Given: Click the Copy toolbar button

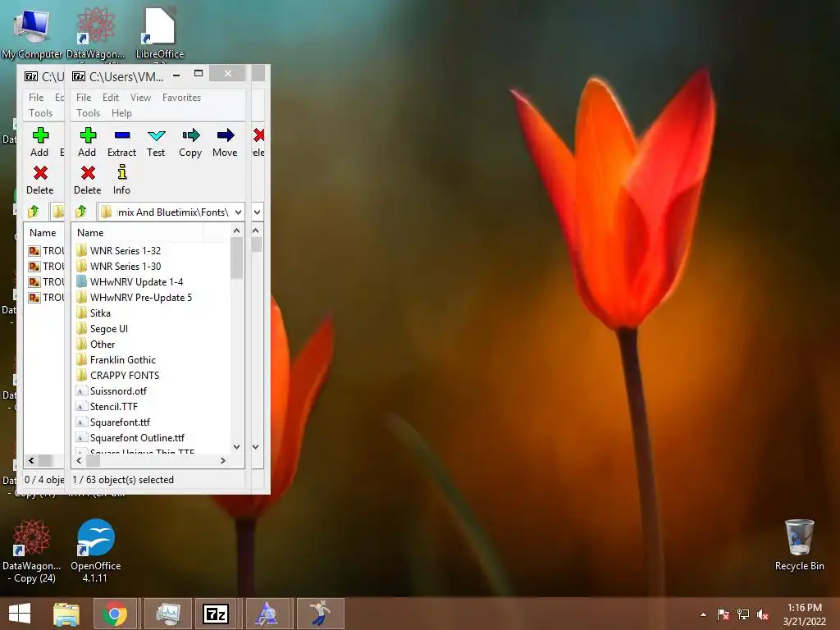Looking at the screenshot, I should coord(190,143).
